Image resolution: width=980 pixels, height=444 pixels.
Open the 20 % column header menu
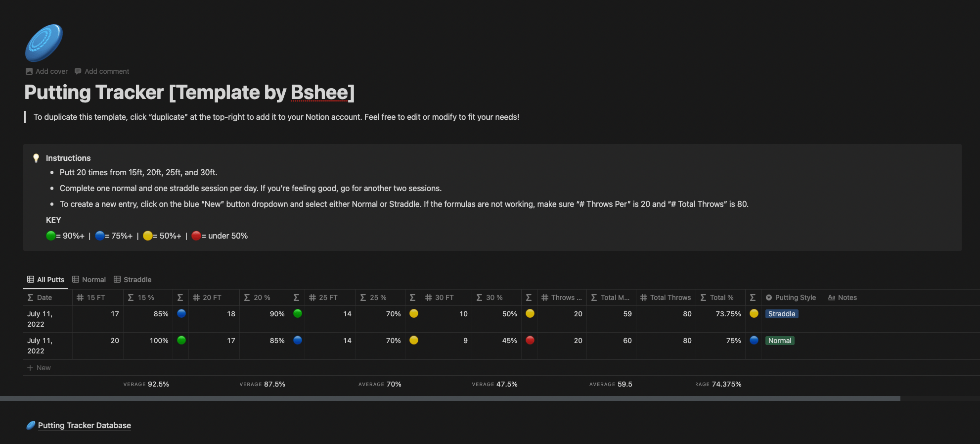click(x=264, y=297)
